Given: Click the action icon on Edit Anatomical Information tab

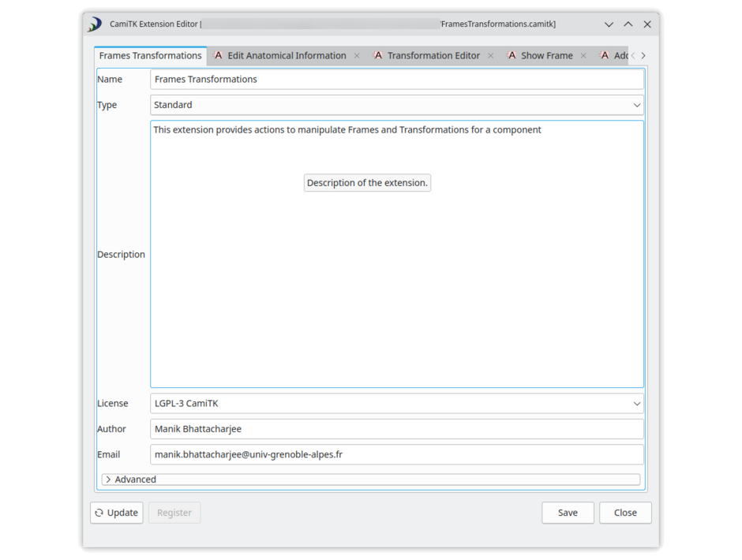Looking at the screenshot, I should click(218, 55).
